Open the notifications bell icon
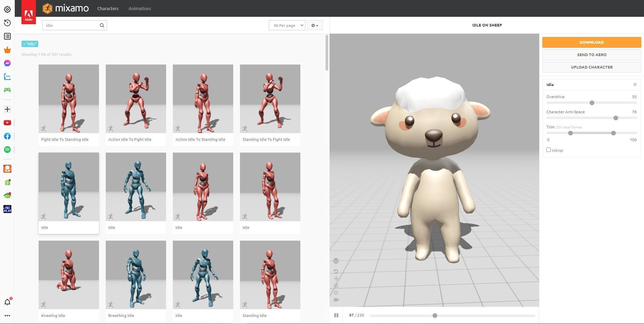The image size is (644, 324). 7,302
